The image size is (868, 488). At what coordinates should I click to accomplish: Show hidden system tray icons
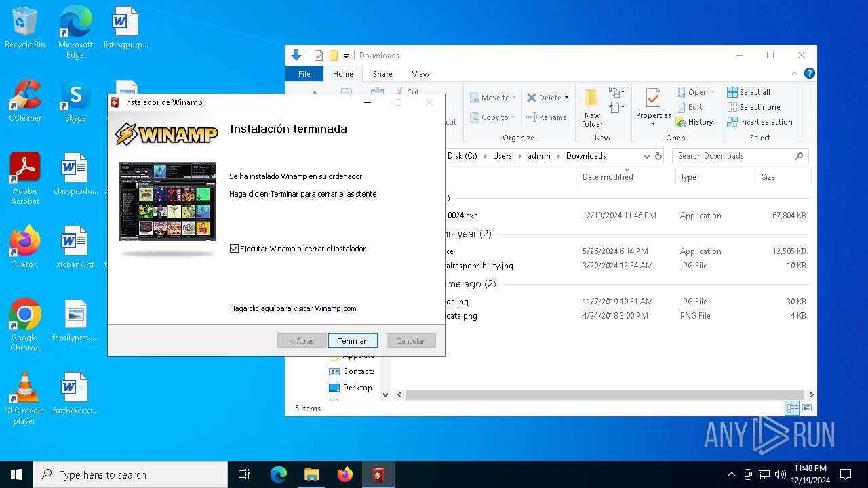(731, 474)
